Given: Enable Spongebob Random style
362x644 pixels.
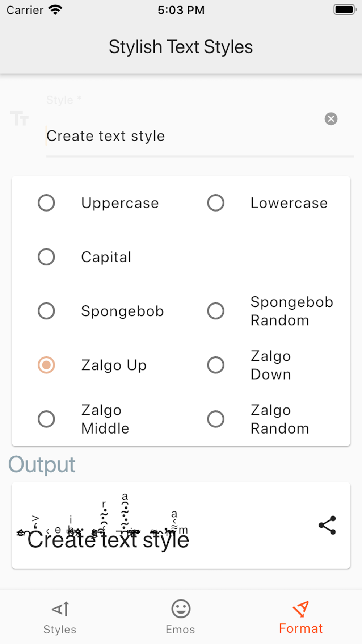Looking at the screenshot, I should [216, 311].
